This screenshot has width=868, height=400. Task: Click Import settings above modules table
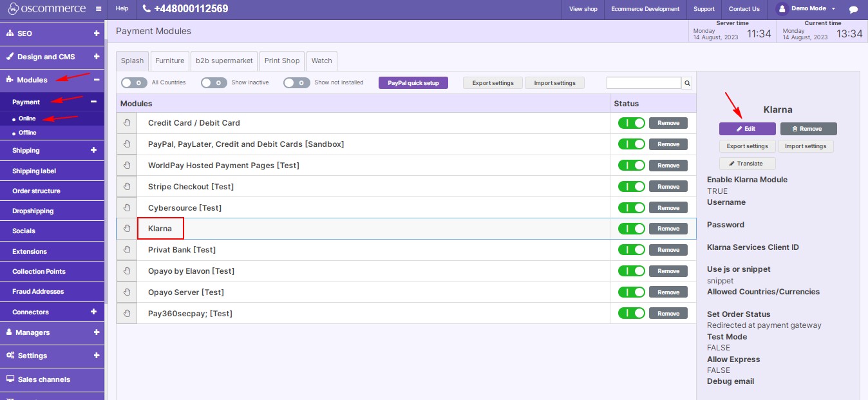(555, 83)
